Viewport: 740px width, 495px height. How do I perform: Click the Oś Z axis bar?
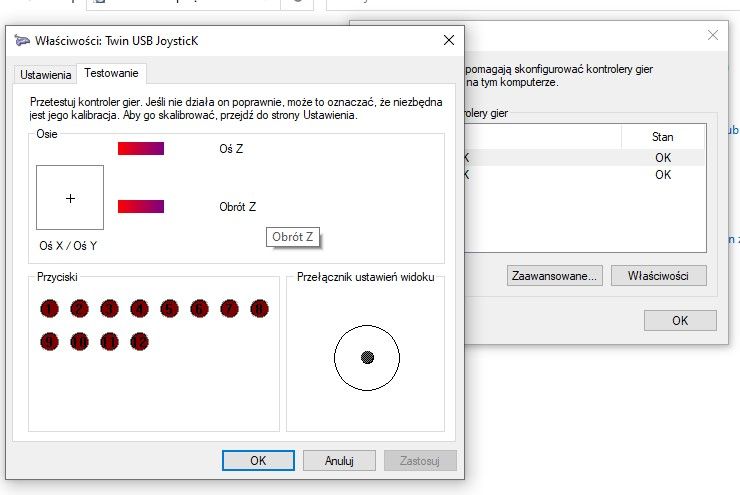pyautogui.click(x=141, y=149)
